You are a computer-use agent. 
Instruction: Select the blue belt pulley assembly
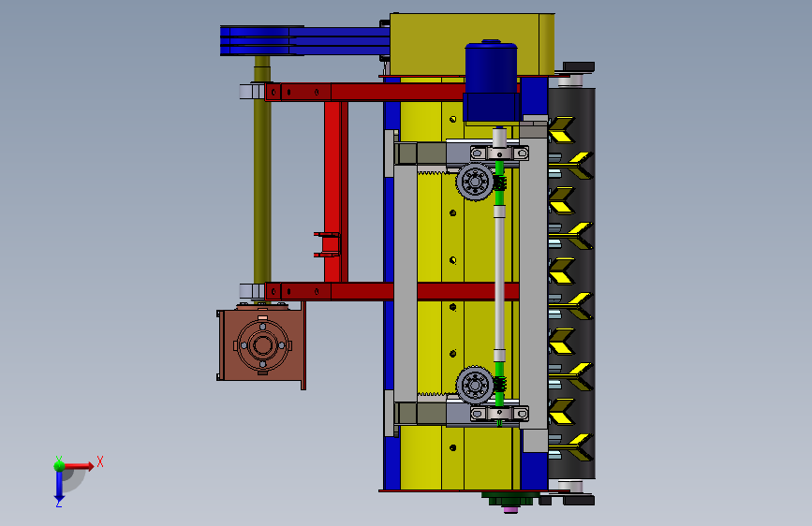click(x=304, y=40)
